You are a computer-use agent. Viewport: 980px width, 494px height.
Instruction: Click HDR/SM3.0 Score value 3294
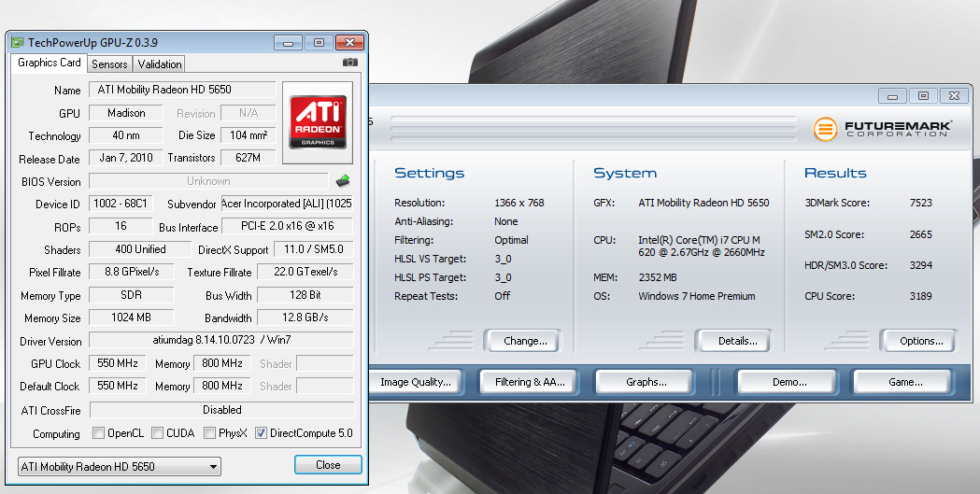point(920,265)
